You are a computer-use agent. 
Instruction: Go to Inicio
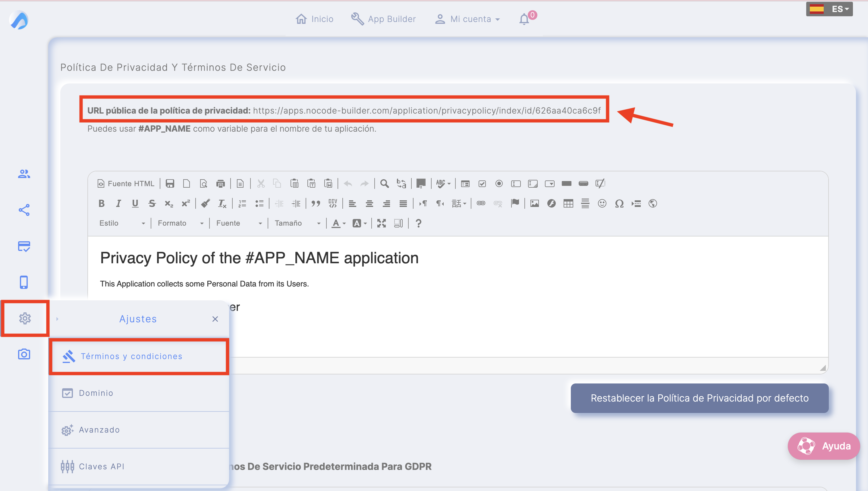[x=314, y=19]
